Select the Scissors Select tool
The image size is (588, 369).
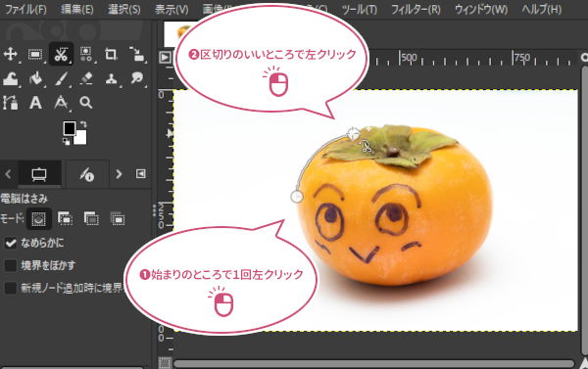pos(61,55)
